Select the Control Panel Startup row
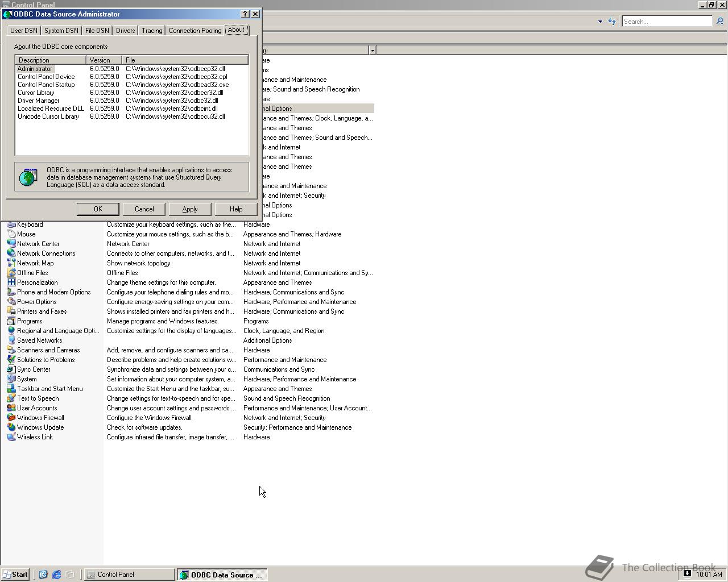 [x=132, y=85]
